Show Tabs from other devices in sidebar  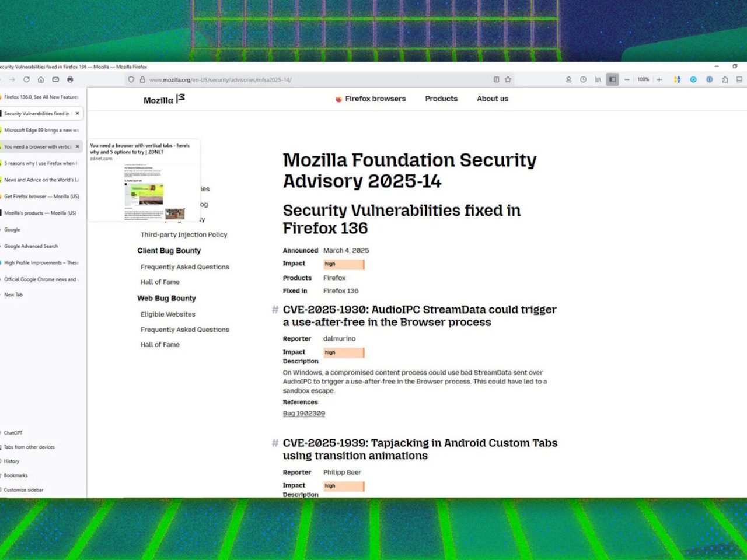click(x=29, y=447)
